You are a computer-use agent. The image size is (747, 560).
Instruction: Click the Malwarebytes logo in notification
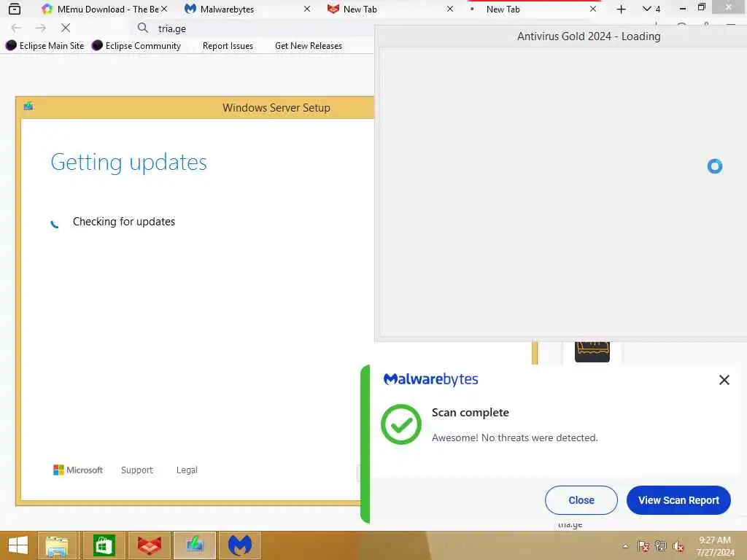(x=430, y=379)
